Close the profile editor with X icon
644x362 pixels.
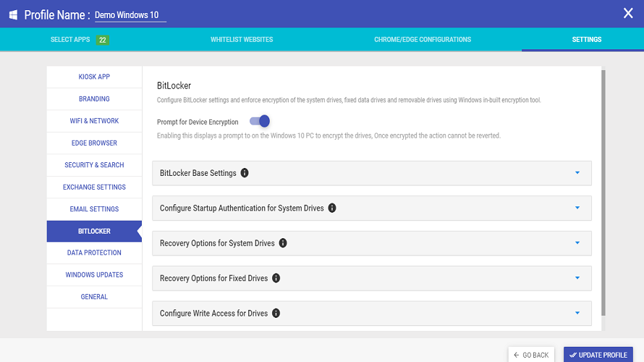tap(627, 13)
